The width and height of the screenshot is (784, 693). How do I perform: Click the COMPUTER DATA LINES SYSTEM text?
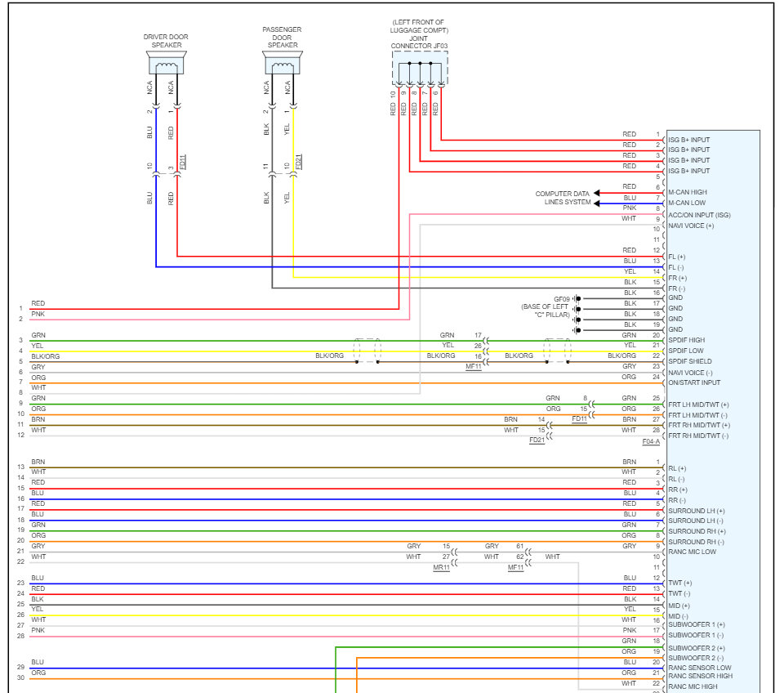pos(563,198)
